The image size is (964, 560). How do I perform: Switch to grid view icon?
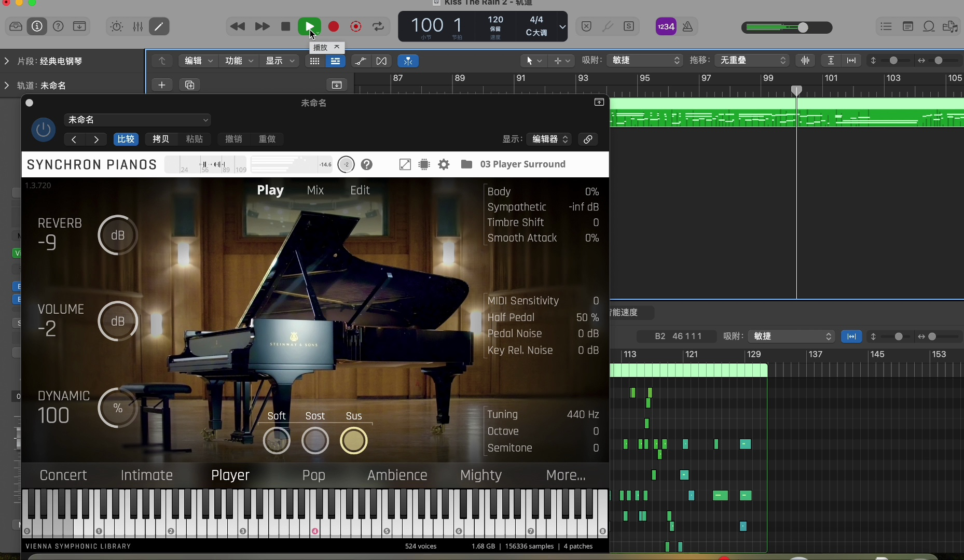point(314,61)
